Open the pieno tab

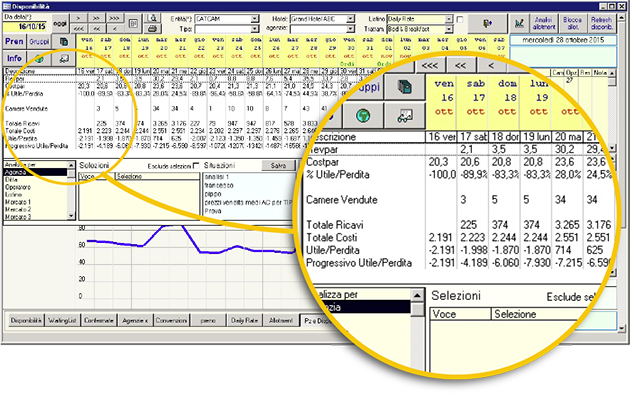coord(208,321)
